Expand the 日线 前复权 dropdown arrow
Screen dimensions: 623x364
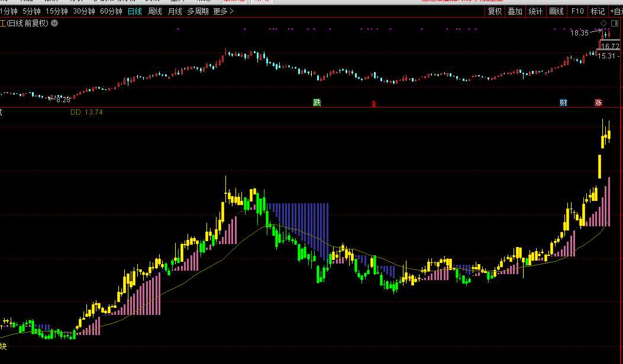pos(54,23)
